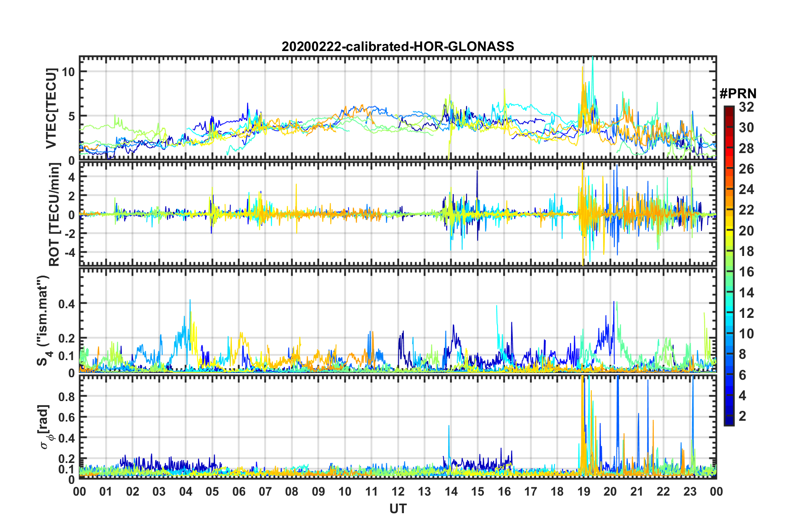This screenshot has height=532, width=796.
Task: Click the dark red top of colorbar
Action: point(729,110)
